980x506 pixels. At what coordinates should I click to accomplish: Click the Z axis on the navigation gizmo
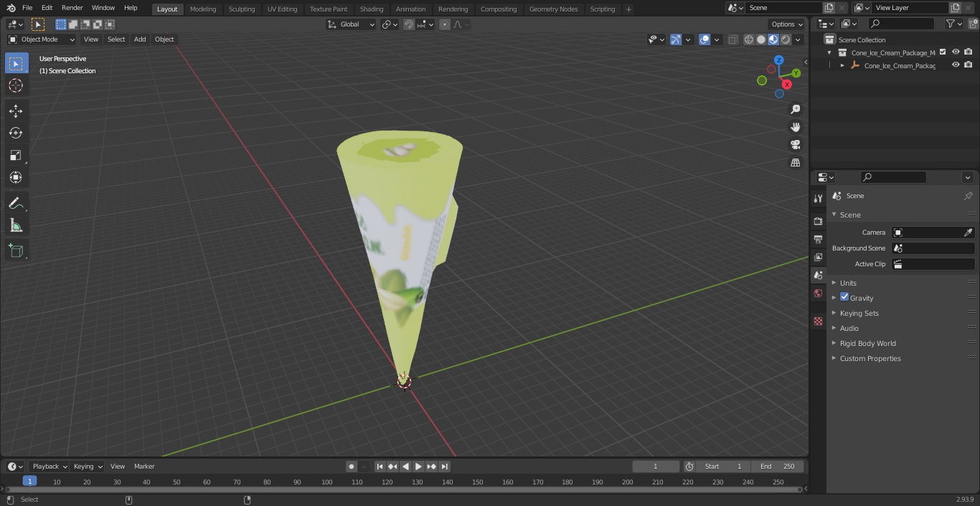778,60
